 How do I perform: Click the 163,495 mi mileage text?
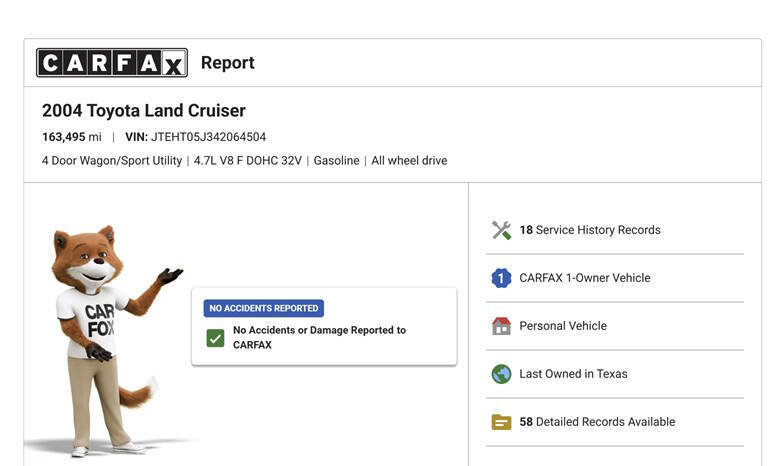click(x=72, y=137)
